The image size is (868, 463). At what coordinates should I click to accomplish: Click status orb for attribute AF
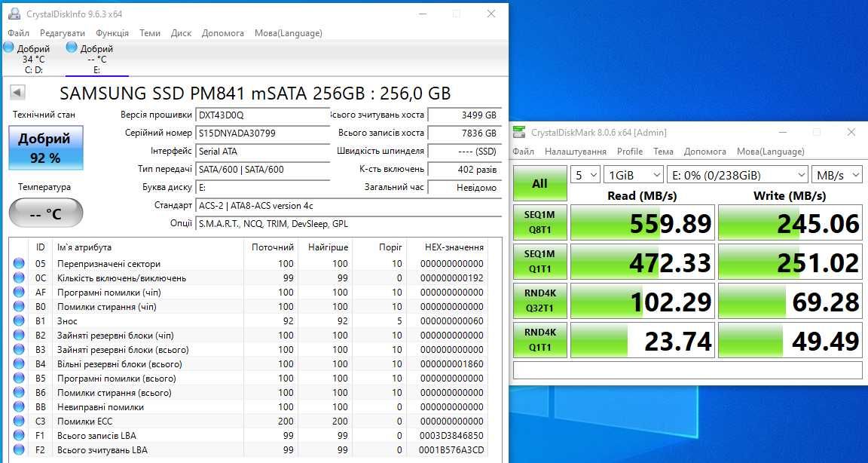[x=19, y=293]
